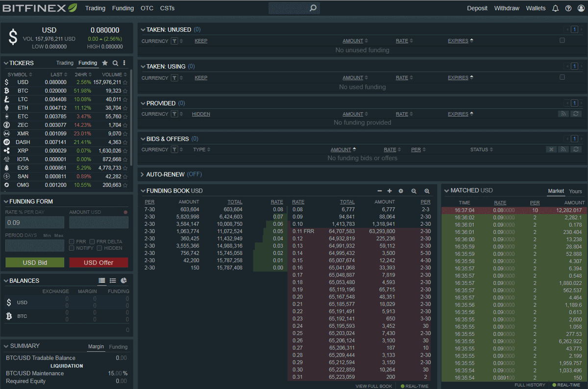This screenshot has width=588, height=389.
Task: Increase funding book precision with plus icon
Action: 390,191
